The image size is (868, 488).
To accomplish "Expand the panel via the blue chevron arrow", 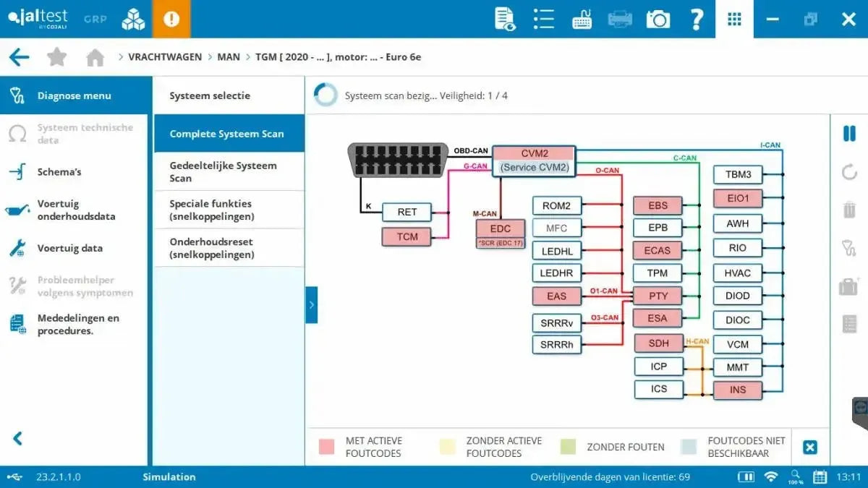I will click(x=312, y=304).
